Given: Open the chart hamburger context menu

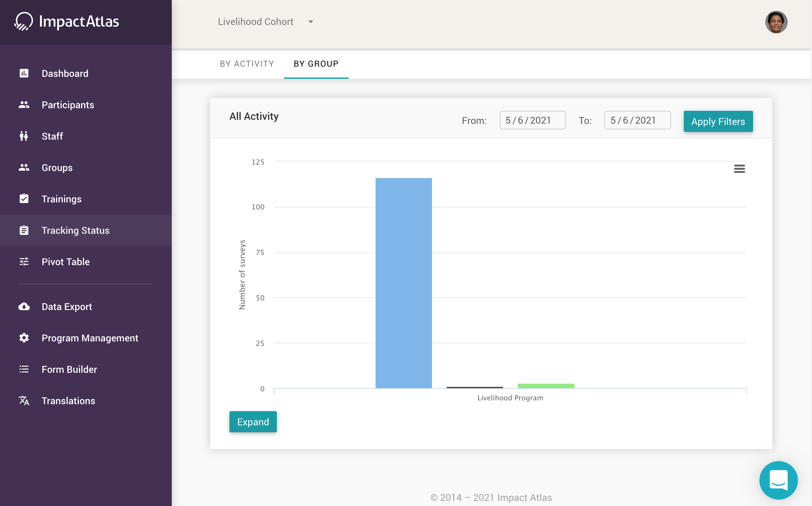Looking at the screenshot, I should (x=739, y=169).
